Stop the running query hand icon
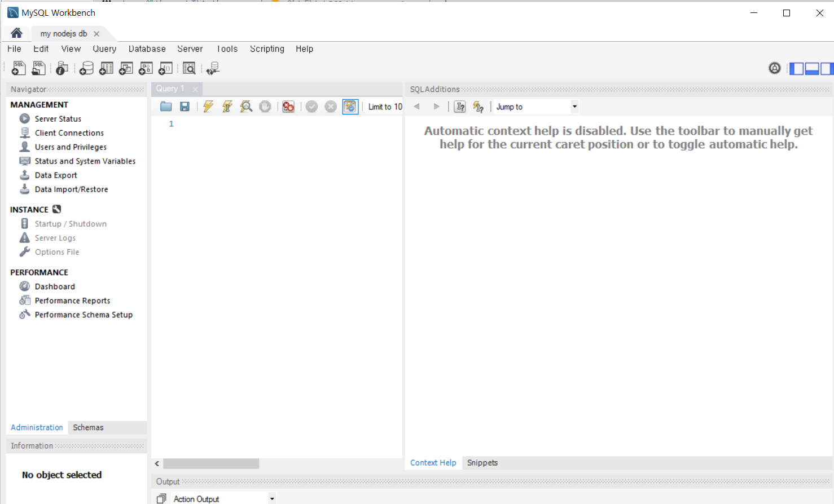Viewport: 834px width, 504px height. click(x=265, y=107)
